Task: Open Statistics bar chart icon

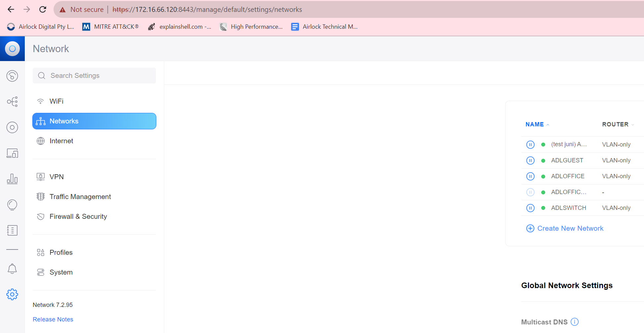Action: [x=12, y=179]
